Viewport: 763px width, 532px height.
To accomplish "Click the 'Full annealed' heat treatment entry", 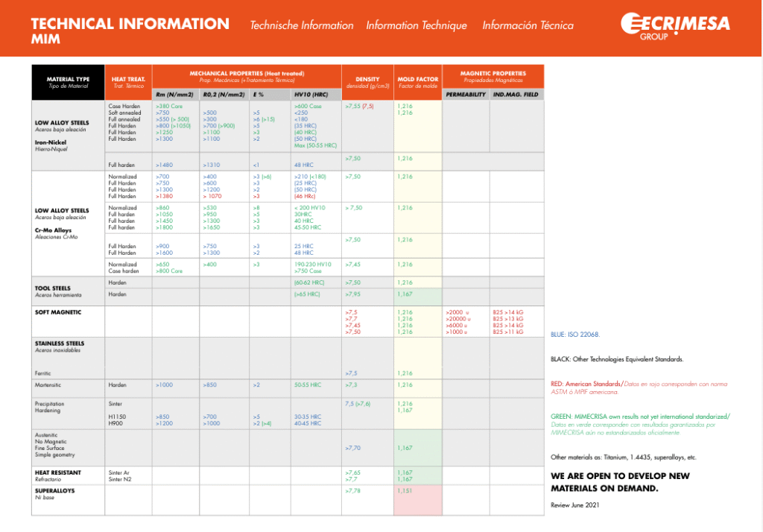I will coord(124,119).
